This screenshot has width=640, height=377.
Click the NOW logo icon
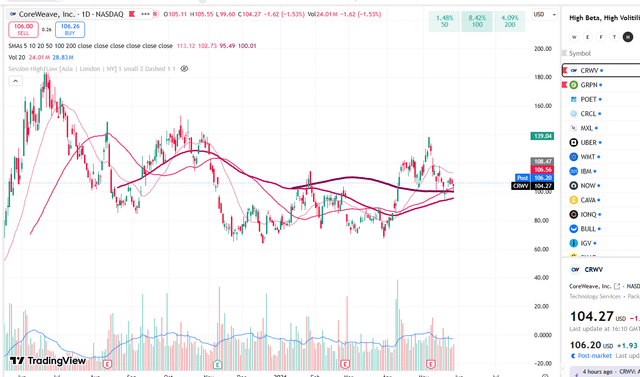pyautogui.click(x=574, y=186)
